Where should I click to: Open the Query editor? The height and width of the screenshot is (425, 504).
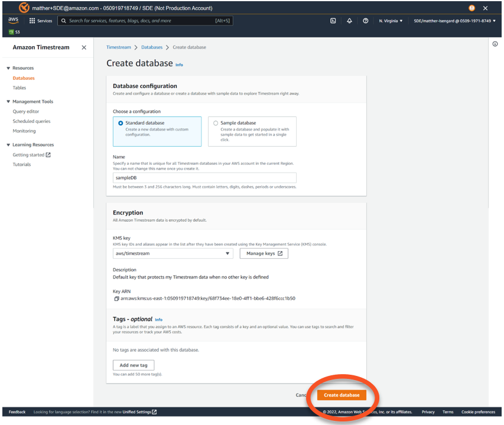(26, 111)
